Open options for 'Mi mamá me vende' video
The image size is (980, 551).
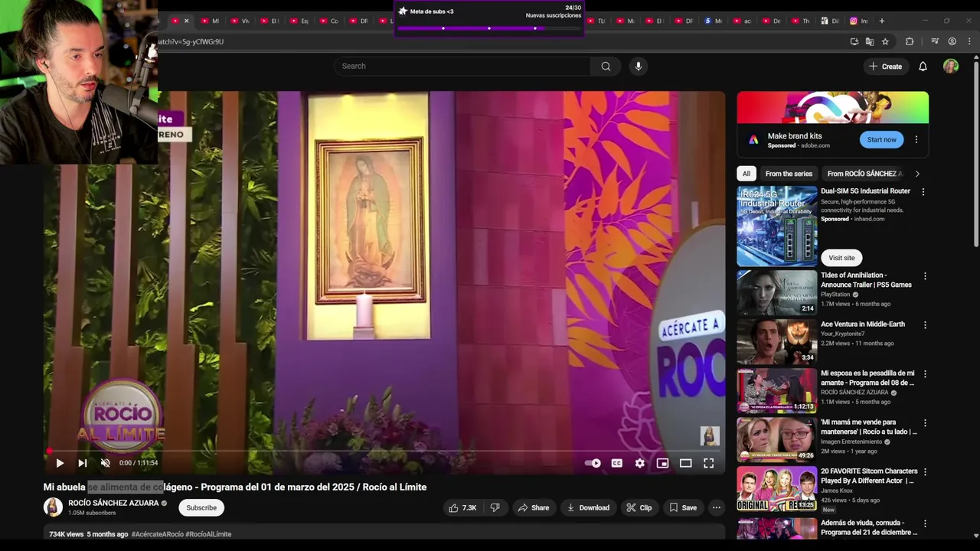coord(925,423)
